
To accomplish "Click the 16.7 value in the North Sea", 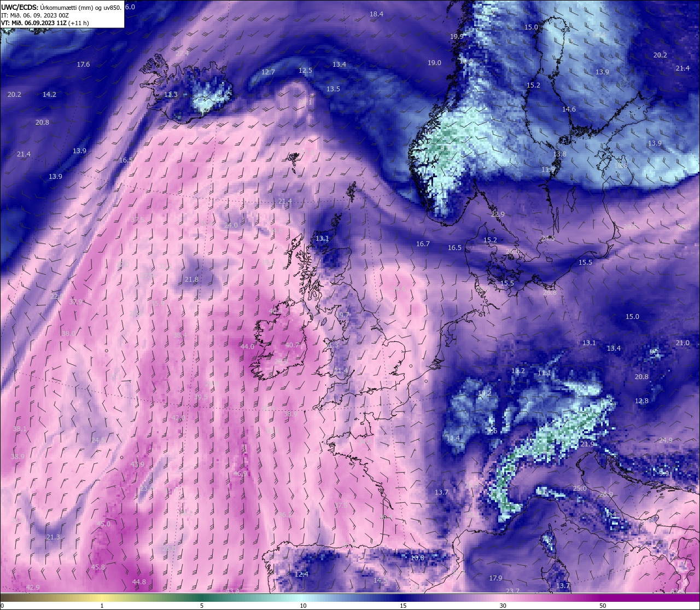I will click(423, 244).
